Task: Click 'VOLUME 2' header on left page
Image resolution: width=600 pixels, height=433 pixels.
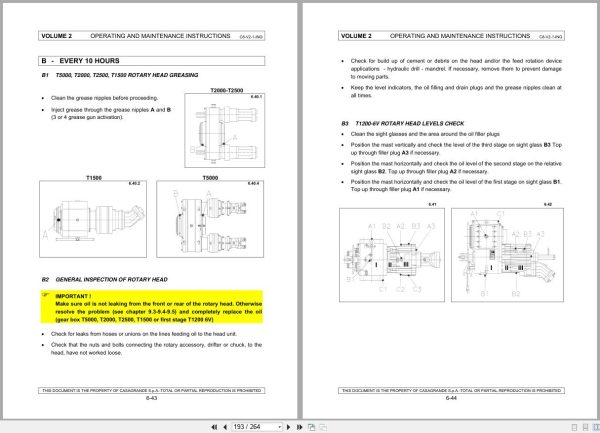Action: tap(57, 36)
